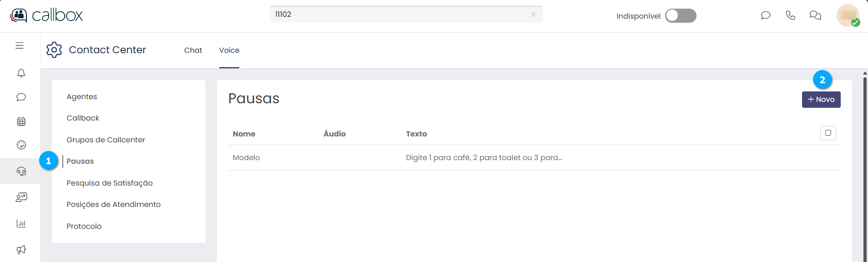Click the + Novo button

(x=821, y=100)
